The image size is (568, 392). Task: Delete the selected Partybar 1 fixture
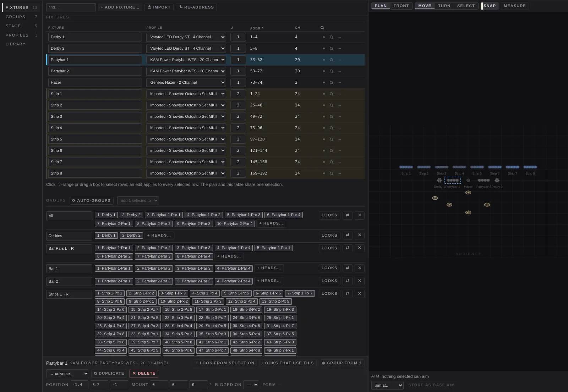(x=144, y=374)
